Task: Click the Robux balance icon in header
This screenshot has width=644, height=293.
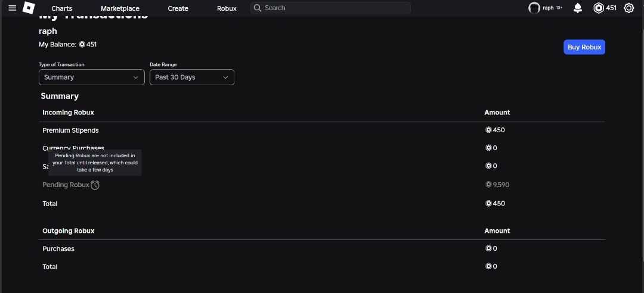Action: (599, 8)
